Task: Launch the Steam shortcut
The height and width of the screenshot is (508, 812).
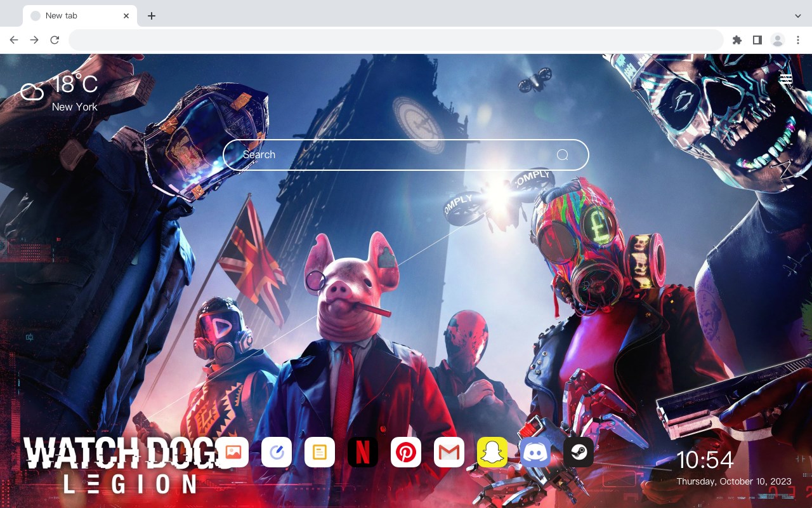Action: click(x=579, y=452)
